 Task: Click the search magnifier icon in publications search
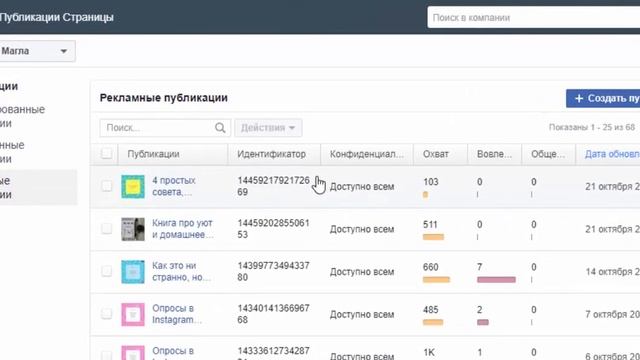(220, 128)
